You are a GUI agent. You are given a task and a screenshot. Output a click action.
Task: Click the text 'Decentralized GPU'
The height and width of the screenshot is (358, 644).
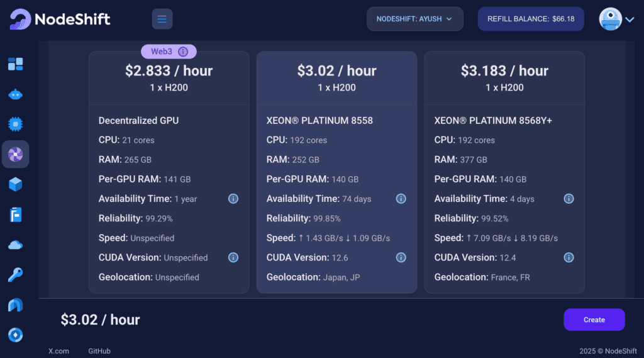(x=138, y=121)
